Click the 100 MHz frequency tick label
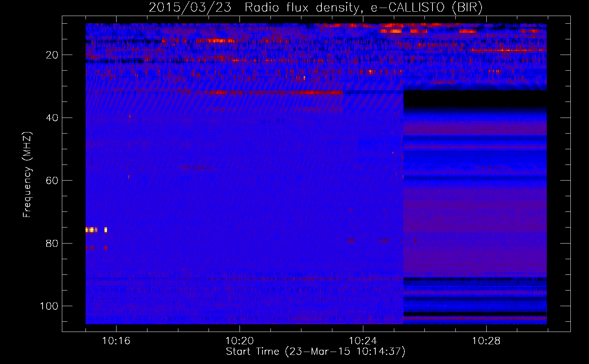 point(49,306)
